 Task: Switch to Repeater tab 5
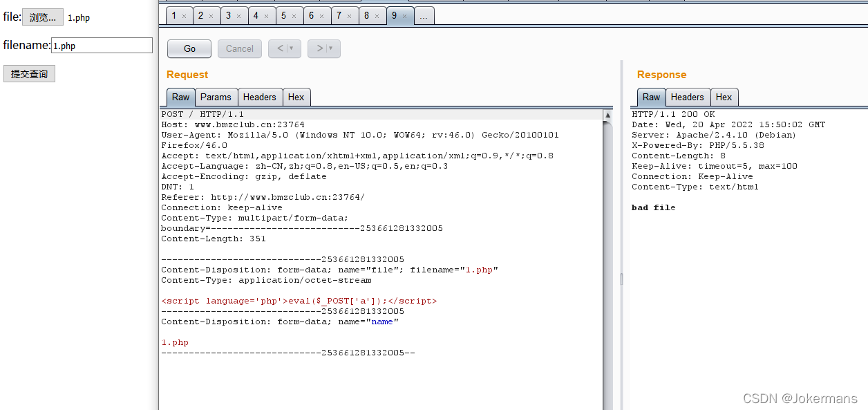[283, 15]
